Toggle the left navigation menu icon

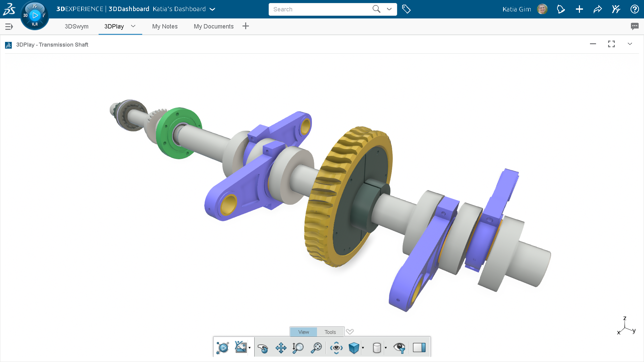pos(9,26)
